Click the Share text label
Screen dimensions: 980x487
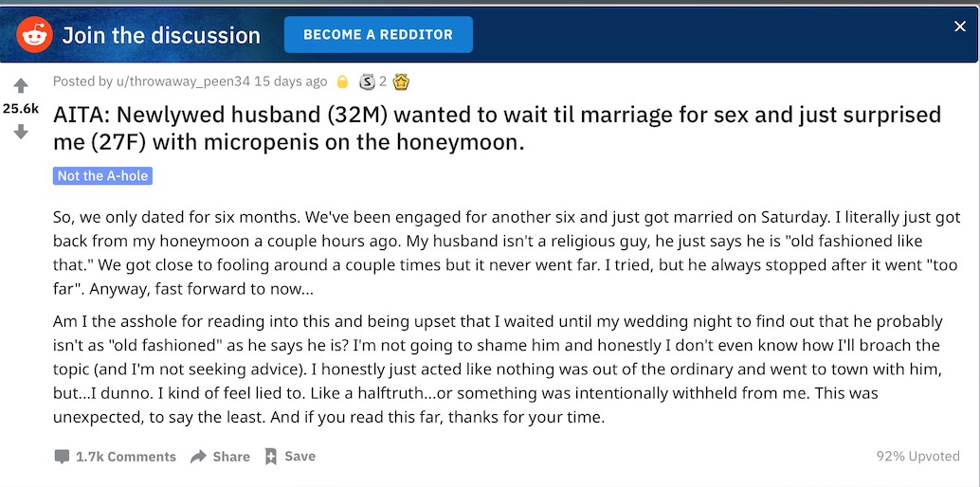(x=231, y=457)
